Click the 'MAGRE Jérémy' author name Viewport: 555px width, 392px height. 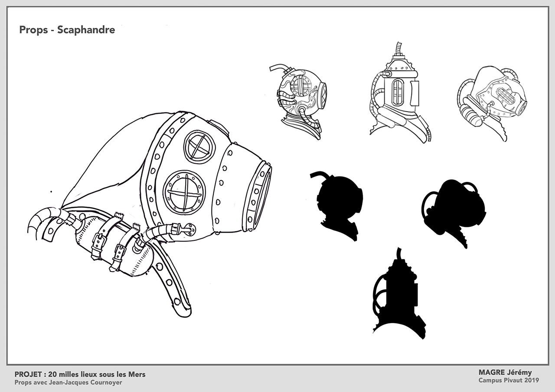click(x=505, y=373)
